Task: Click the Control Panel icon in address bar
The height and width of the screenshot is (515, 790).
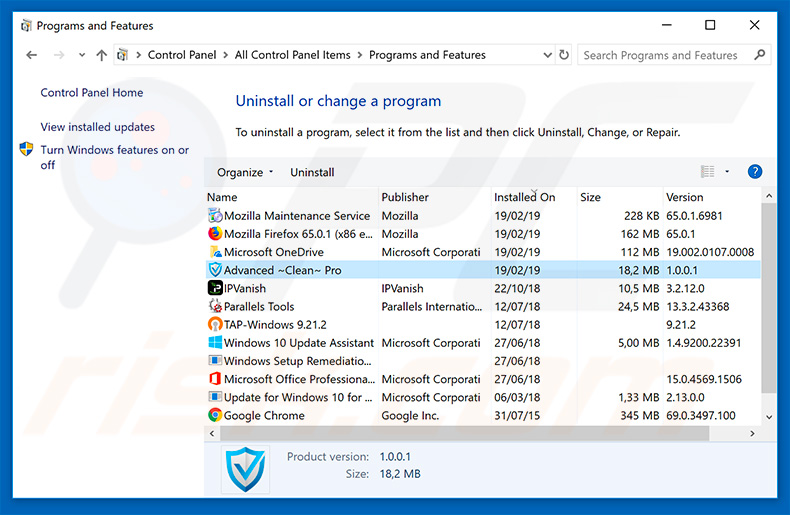Action: tap(122, 55)
